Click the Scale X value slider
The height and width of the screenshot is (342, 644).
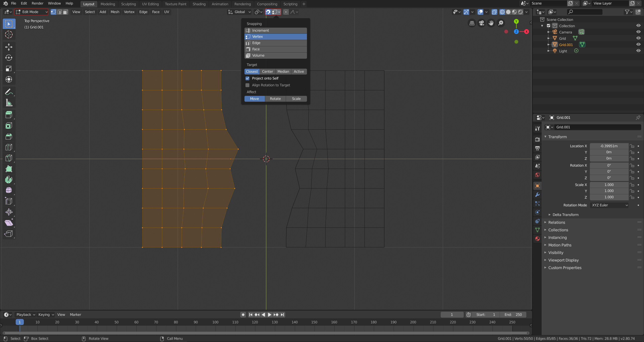click(609, 184)
